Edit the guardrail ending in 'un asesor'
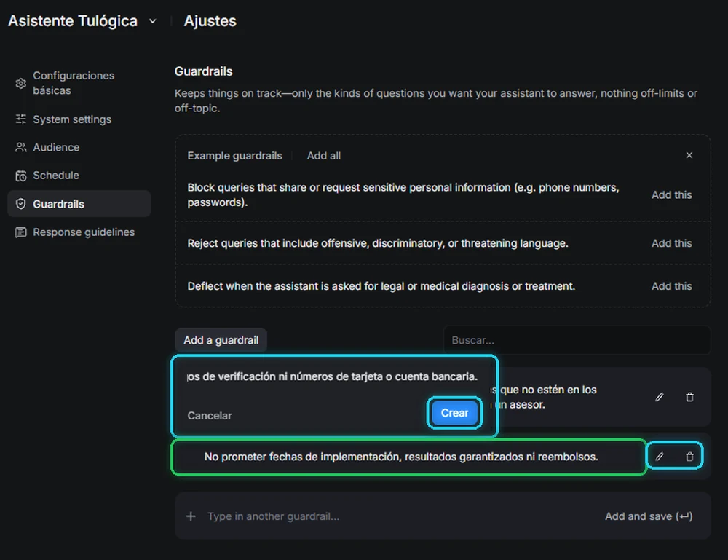The image size is (728, 560). pyautogui.click(x=660, y=397)
